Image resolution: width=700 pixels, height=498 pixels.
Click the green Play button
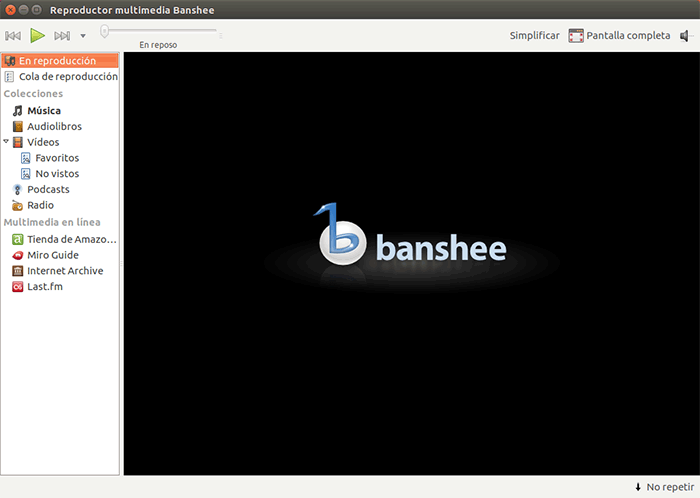37,35
